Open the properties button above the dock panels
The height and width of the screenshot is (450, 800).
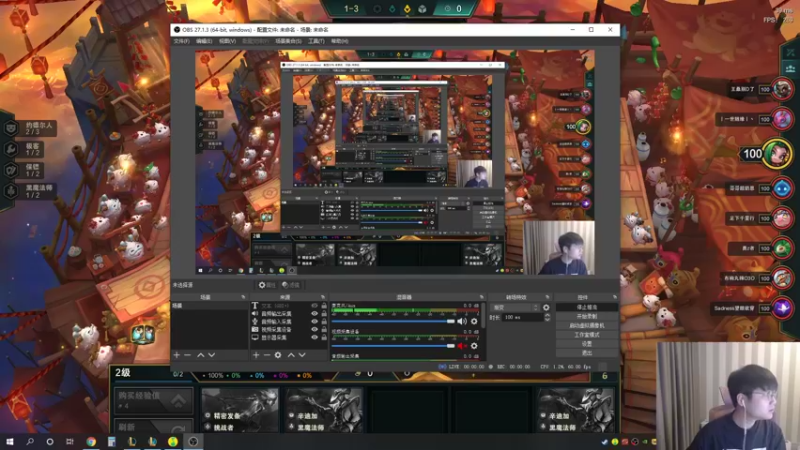pyautogui.click(x=267, y=285)
